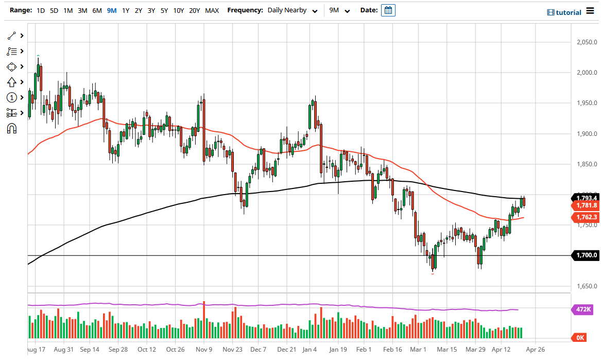Click the Frequency label text

[245, 10]
